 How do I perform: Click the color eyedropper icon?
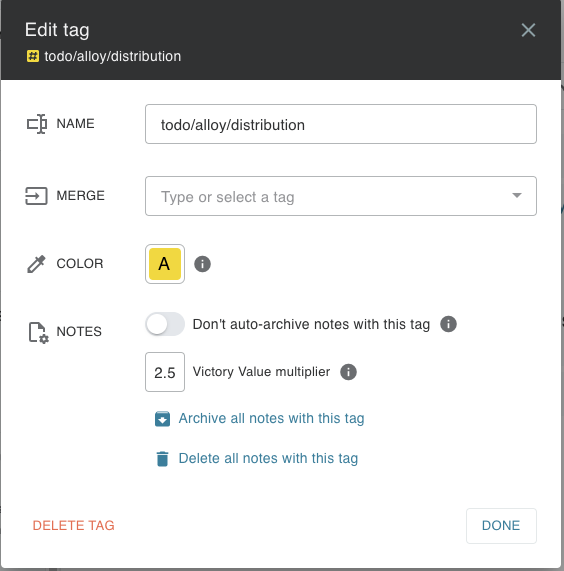(36, 264)
